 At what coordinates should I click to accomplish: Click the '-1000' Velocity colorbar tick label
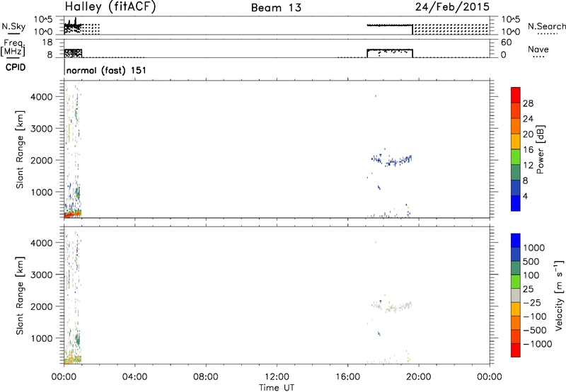coord(537,344)
